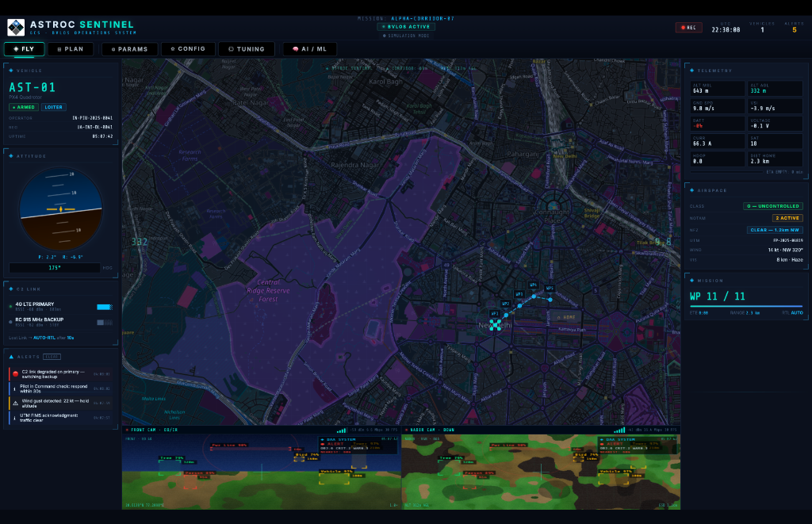
Task: Click the diamond icon beside TELEMETRY header
Action: click(x=691, y=71)
